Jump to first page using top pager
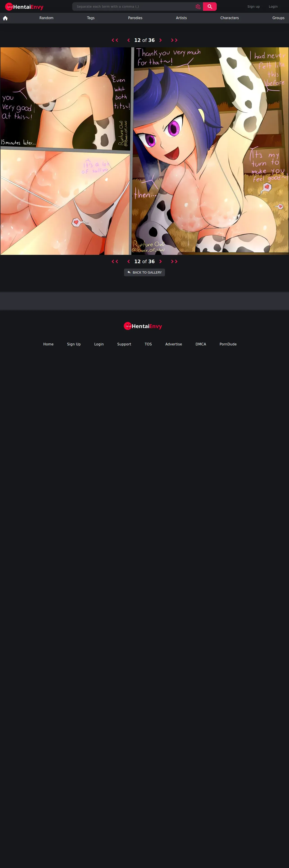 coord(115,40)
